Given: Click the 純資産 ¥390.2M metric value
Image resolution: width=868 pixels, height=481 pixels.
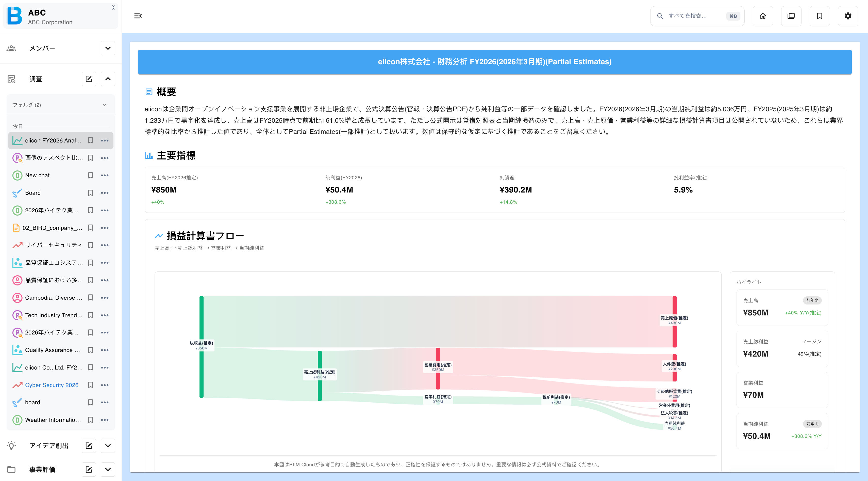Looking at the screenshot, I should [515, 190].
